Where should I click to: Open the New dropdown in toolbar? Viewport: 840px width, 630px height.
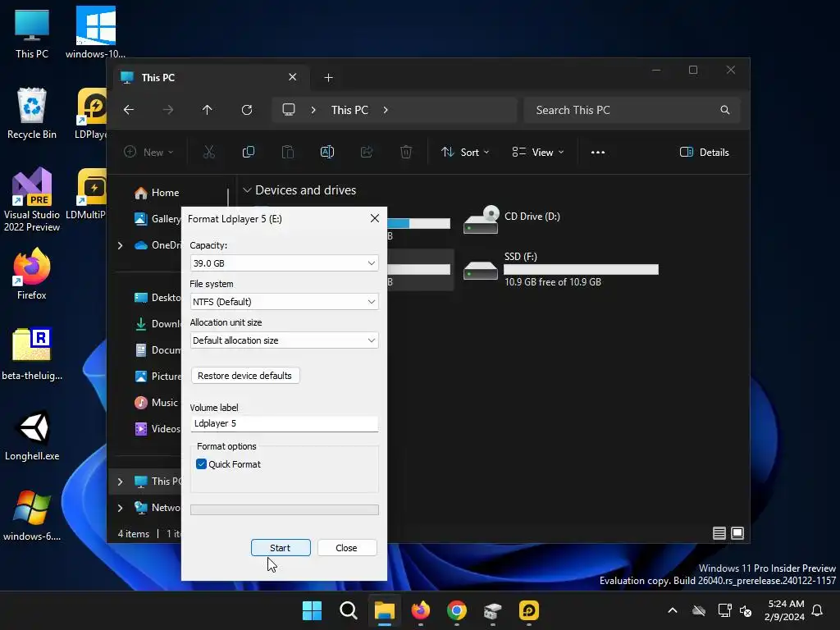tap(148, 152)
